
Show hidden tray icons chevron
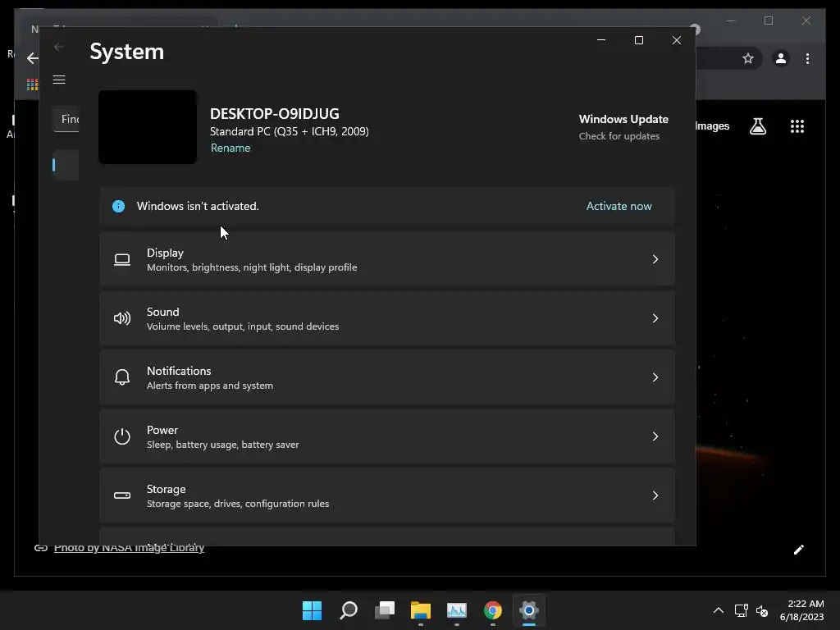pos(719,610)
